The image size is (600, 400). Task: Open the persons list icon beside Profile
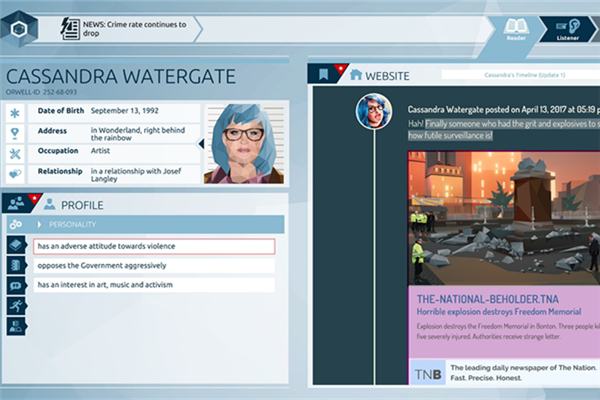(16, 203)
